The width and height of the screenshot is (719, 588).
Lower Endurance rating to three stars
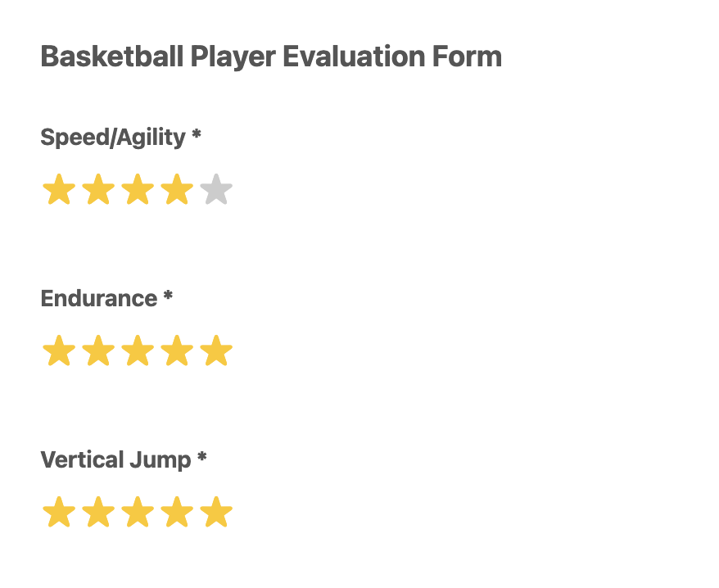[x=138, y=351]
